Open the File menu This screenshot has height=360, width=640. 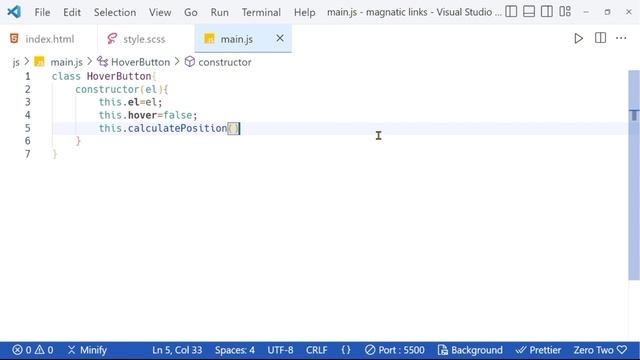42,12
